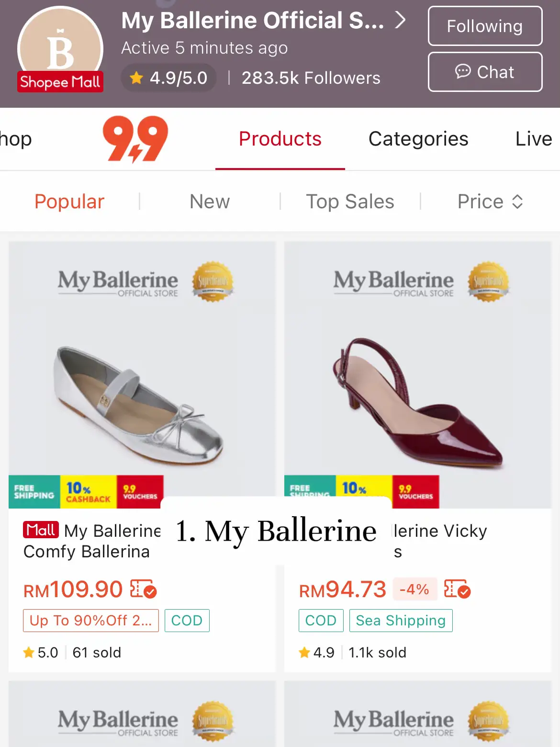Tap the Mall tag on Comfy Ballerina

(x=41, y=530)
